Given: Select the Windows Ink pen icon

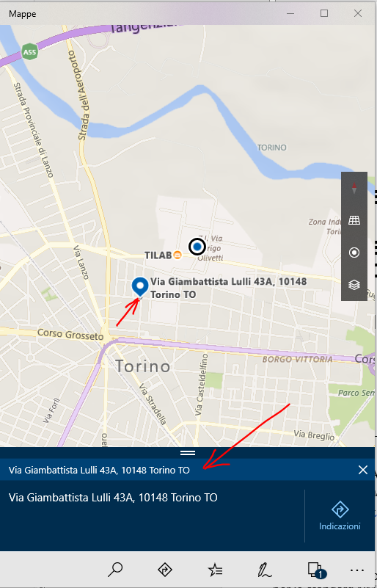Looking at the screenshot, I should [x=265, y=570].
